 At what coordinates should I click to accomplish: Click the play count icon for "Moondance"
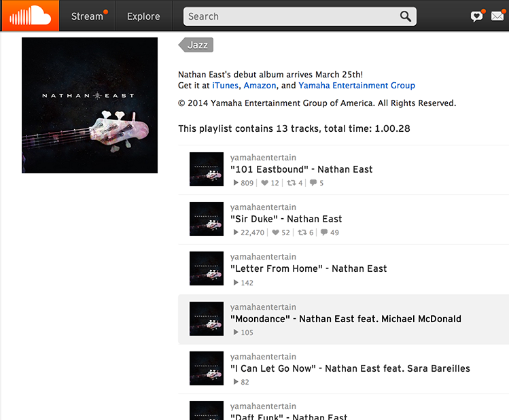point(236,332)
